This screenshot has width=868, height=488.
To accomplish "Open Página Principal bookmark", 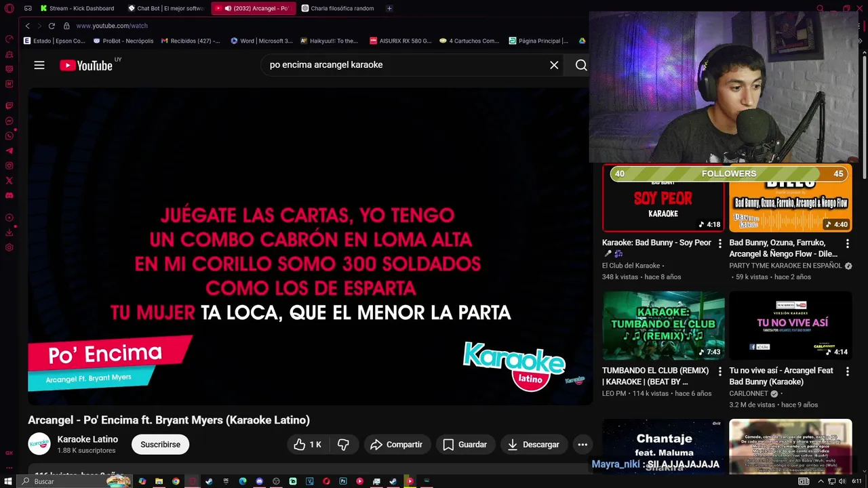I will click(x=538, y=41).
